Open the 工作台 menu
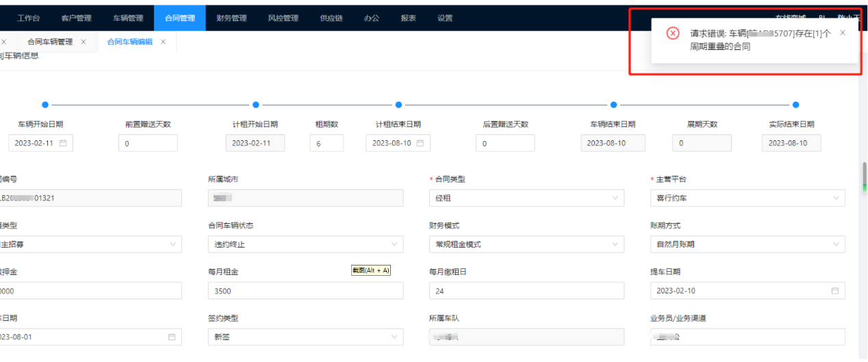 pos(28,18)
